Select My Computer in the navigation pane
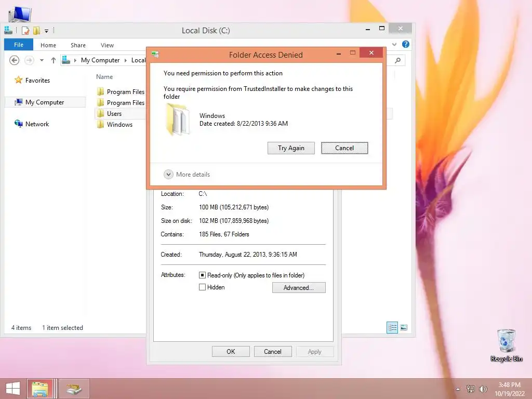The width and height of the screenshot is (532, 399). 45,102
